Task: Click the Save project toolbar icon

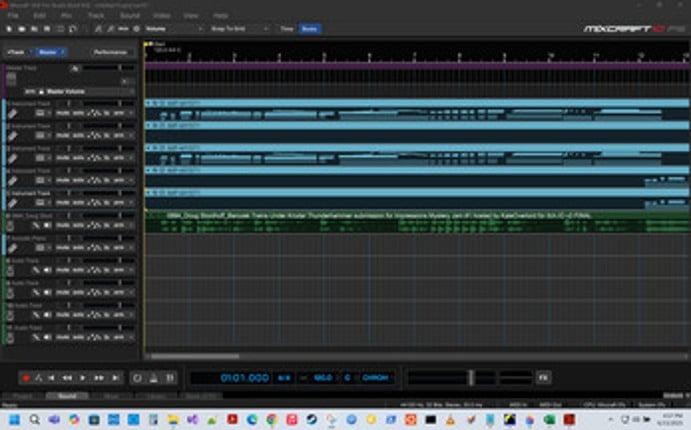Action: pyautogui.click(x=34, y=30)
